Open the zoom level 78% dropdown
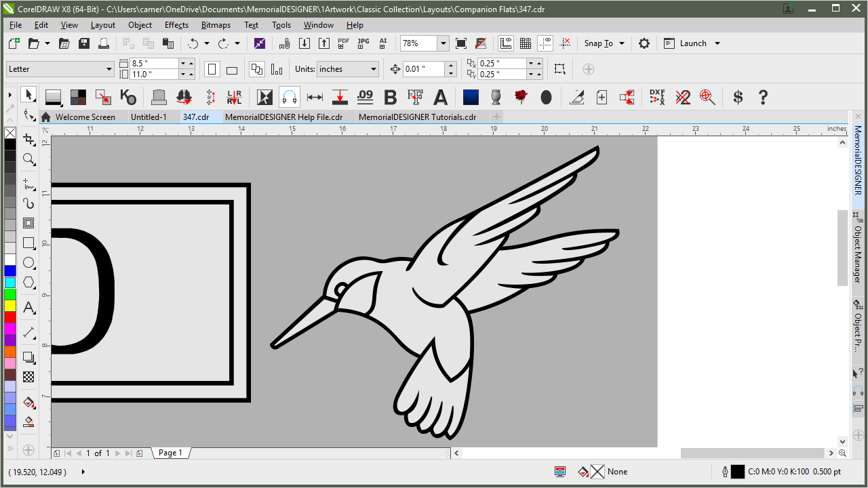868x488 pixels. (443, 43)
